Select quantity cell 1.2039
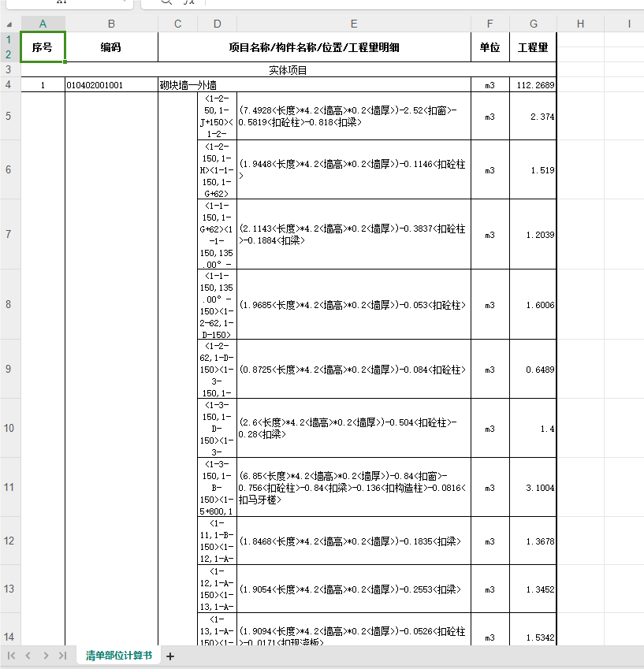644x669 pixels. click(x=533, y=234)
